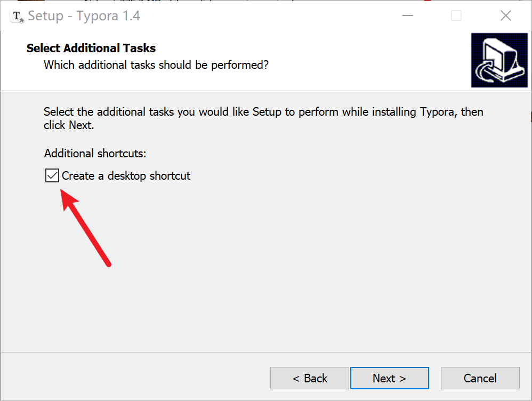The image size is (532, 401).
Task: Click the "Select Additional Tasks" heading
Action: [x=91, y=48]
